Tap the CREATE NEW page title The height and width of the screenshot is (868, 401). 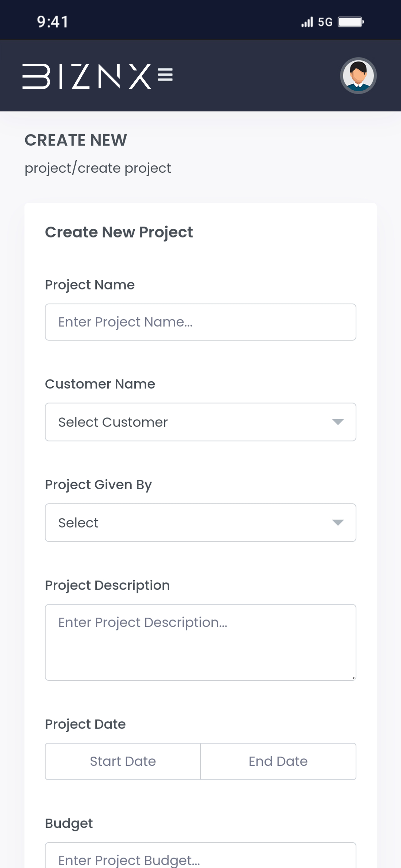[x=76, y=140]
